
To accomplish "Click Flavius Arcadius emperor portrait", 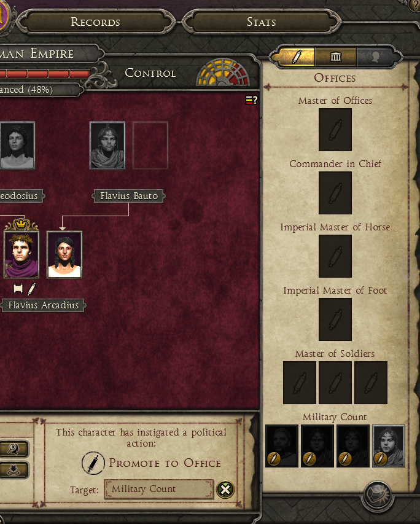I will coord(21,255).
